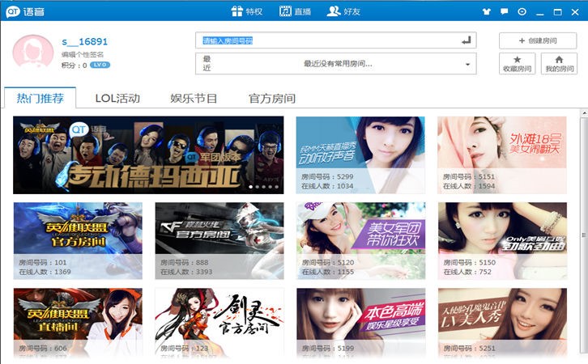
Task: Click the username s__16891
Action: [x=84, y=41]
